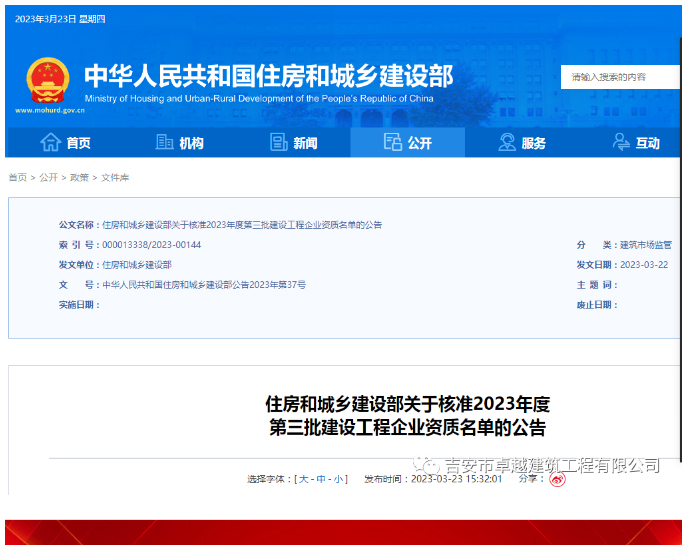
Task: Click the ministry title 中华人民共和国住房和城乡建设部
Action: [x=269, y=76]
